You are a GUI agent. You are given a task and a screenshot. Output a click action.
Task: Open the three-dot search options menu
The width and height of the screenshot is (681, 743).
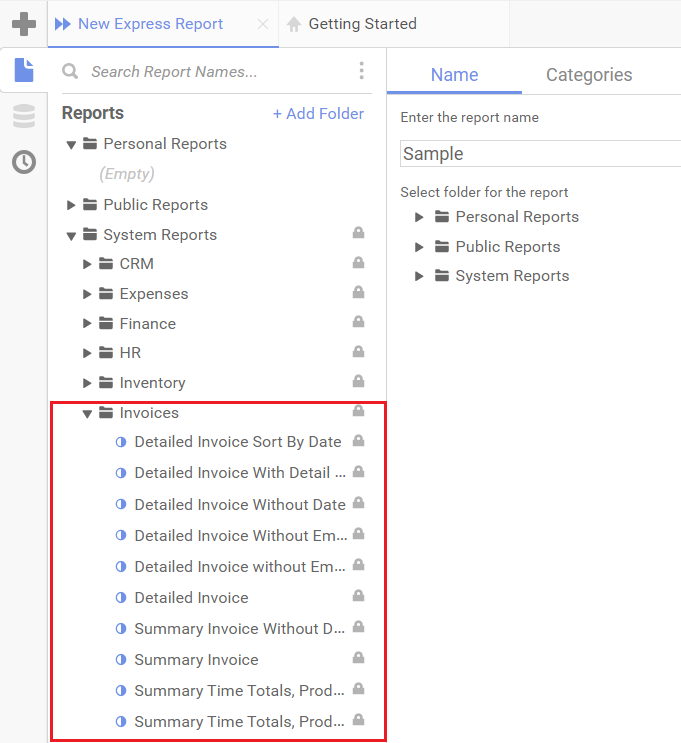(x=362, y=71)
